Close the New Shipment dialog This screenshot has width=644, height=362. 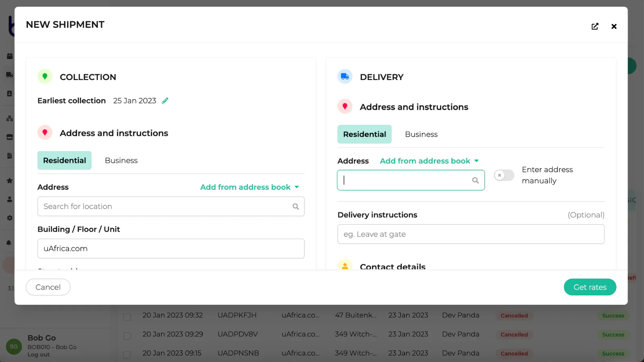[x=614, y=27]
